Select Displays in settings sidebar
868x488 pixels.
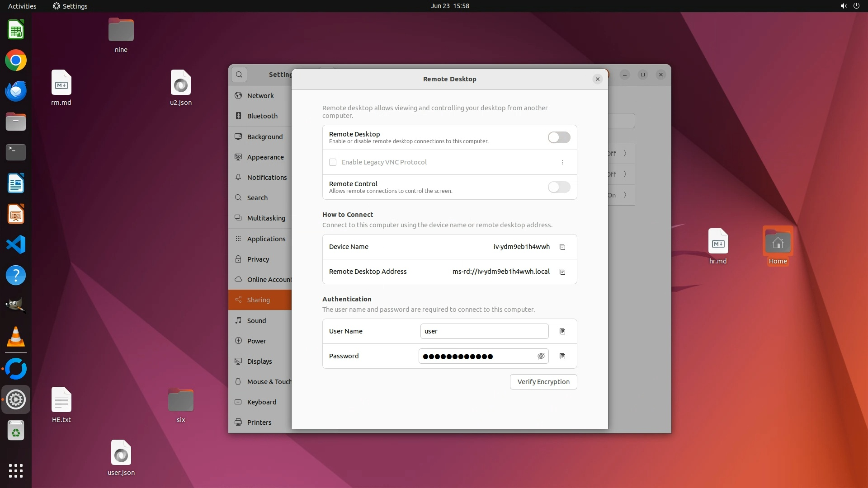[x=259, y=361]
